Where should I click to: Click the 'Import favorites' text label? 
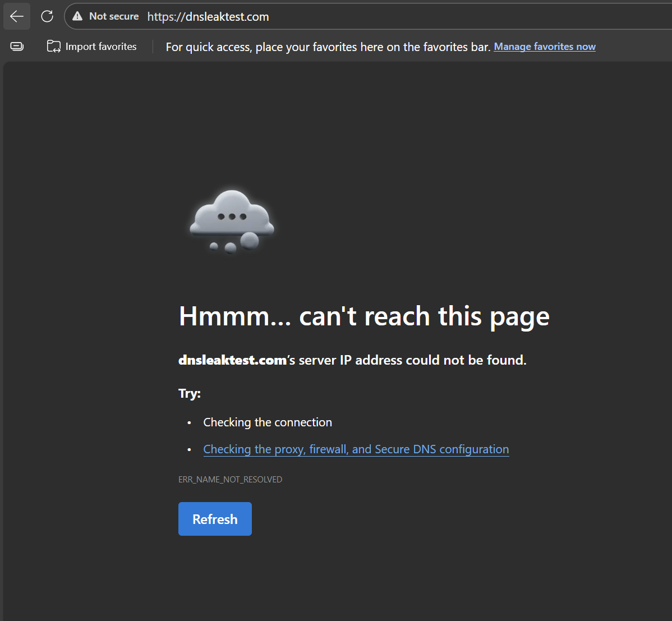[101, 47]
